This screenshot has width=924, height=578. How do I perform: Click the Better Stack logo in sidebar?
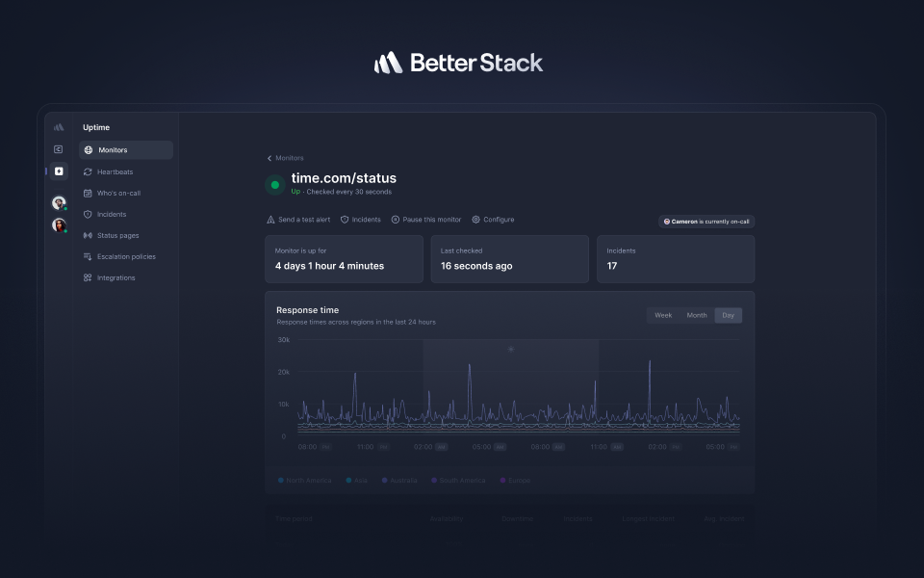click(x=59, y=127)
